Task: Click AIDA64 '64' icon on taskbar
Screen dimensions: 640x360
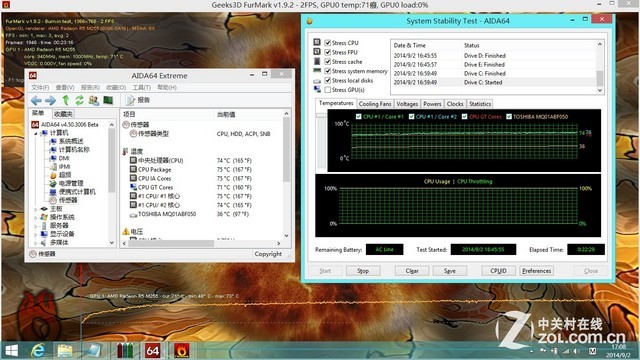Action: [x=153, y=351]
